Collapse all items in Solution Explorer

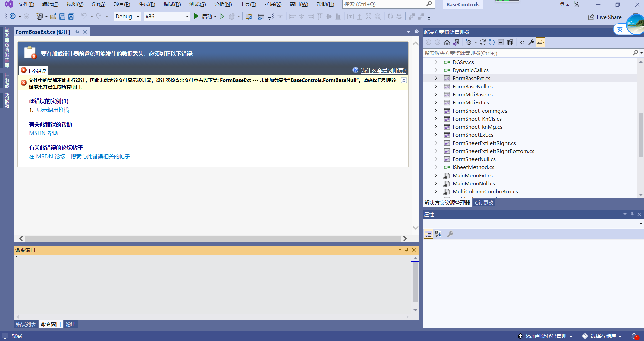501,42
